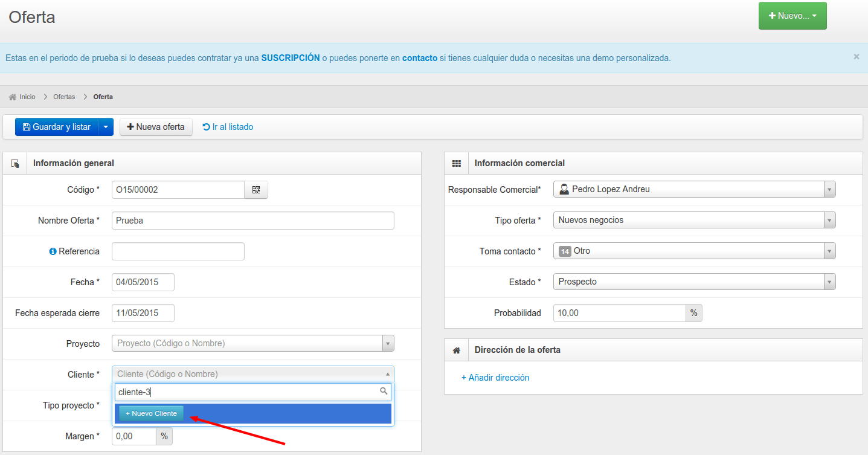The width and height of the screenshot is (868, 455).
Task: Go to Ofertas in the breadcrumb
Action: (x=64, y=97)
